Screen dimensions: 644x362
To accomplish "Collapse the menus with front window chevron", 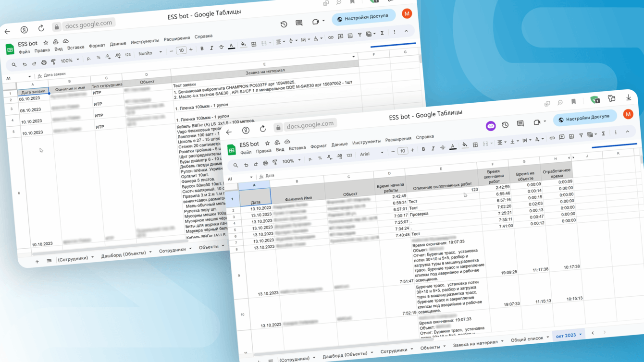I will [x=628, y=132].
